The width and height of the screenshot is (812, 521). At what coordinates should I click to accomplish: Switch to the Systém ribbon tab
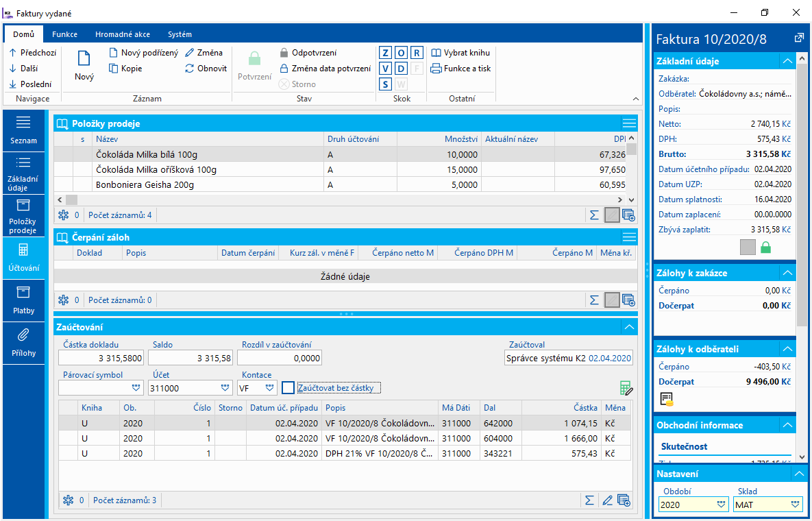pos(180,34)
